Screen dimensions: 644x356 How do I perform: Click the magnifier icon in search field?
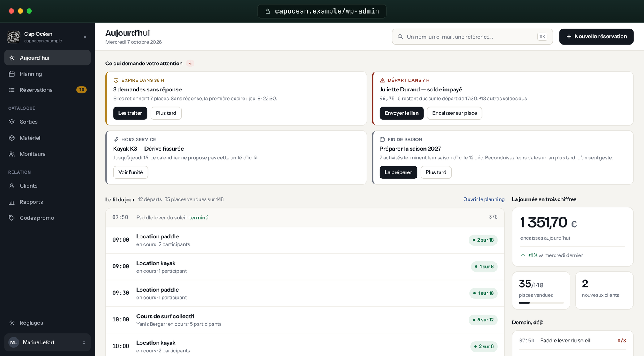tap(400, 37)
